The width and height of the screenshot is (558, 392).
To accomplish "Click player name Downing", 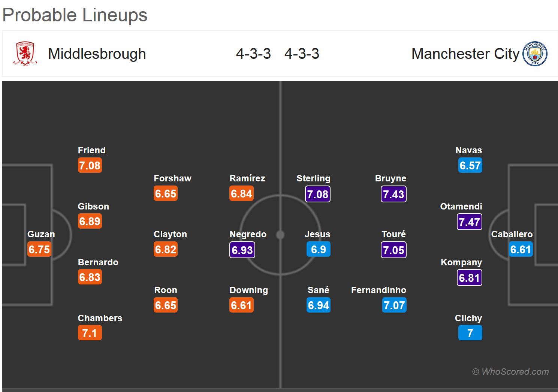I will tap(248, 290).
